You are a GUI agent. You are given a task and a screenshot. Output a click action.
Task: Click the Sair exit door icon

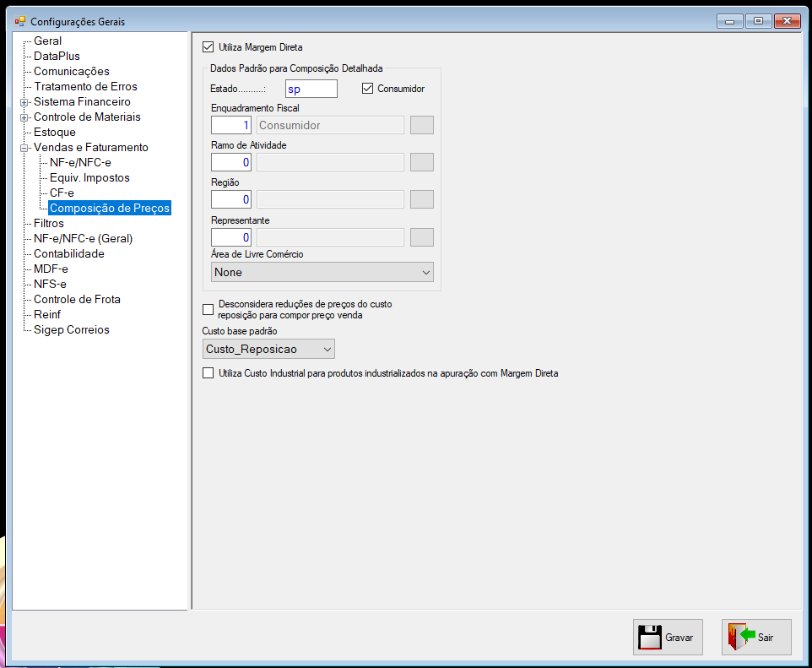pyautogui.click(x=741, y=637)
